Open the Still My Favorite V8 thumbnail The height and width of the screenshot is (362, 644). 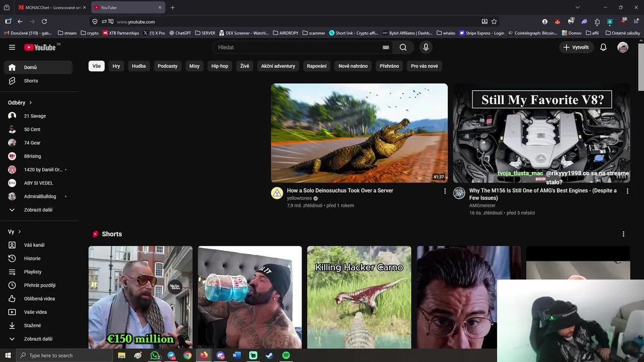click(541, 133)
